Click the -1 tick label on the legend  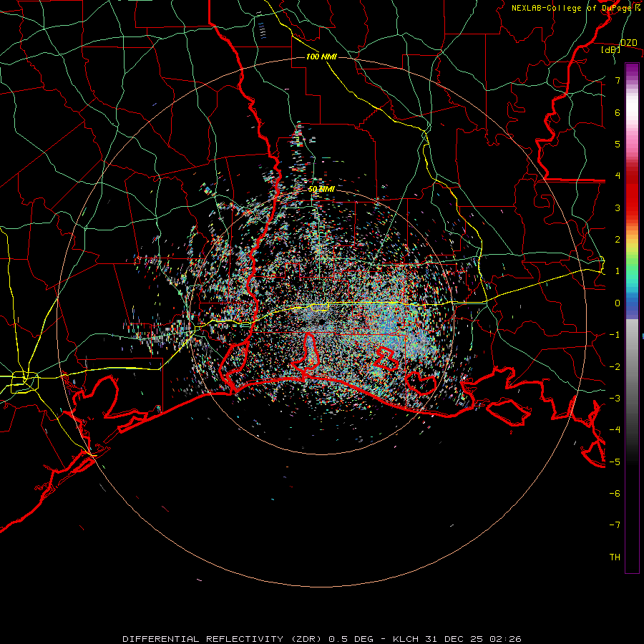coord(615,335)
